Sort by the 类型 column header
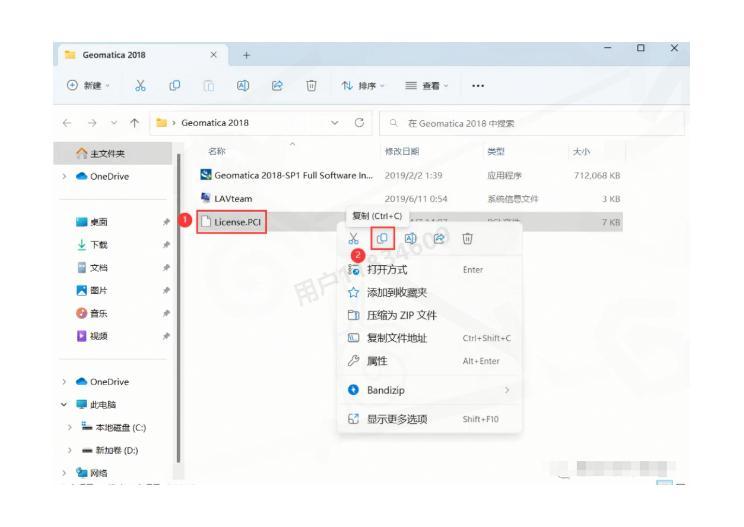The width and height of the screenshot is (744, 527). coord(496,151)
